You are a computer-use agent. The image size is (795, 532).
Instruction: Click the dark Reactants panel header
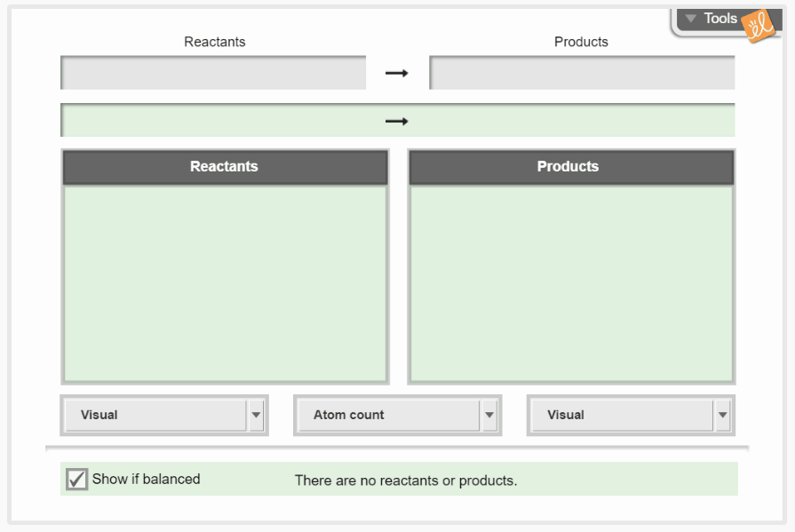pos(225,167)
